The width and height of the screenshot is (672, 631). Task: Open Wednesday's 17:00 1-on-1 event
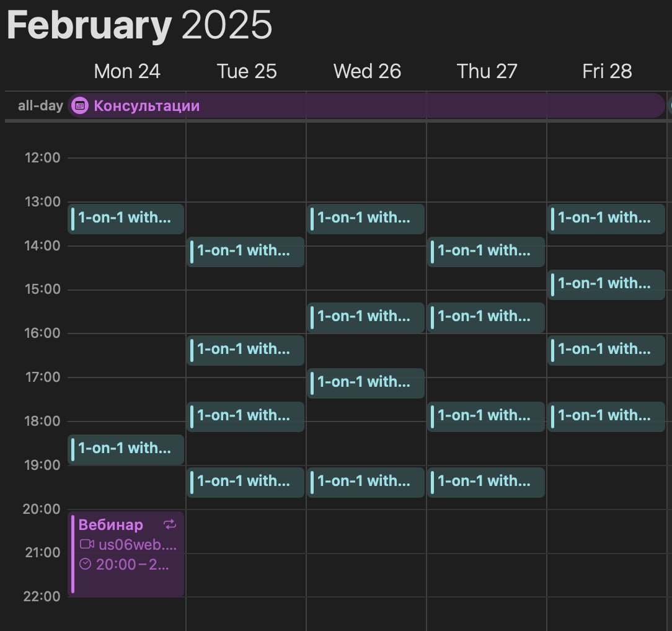click(x=366, y=384)
